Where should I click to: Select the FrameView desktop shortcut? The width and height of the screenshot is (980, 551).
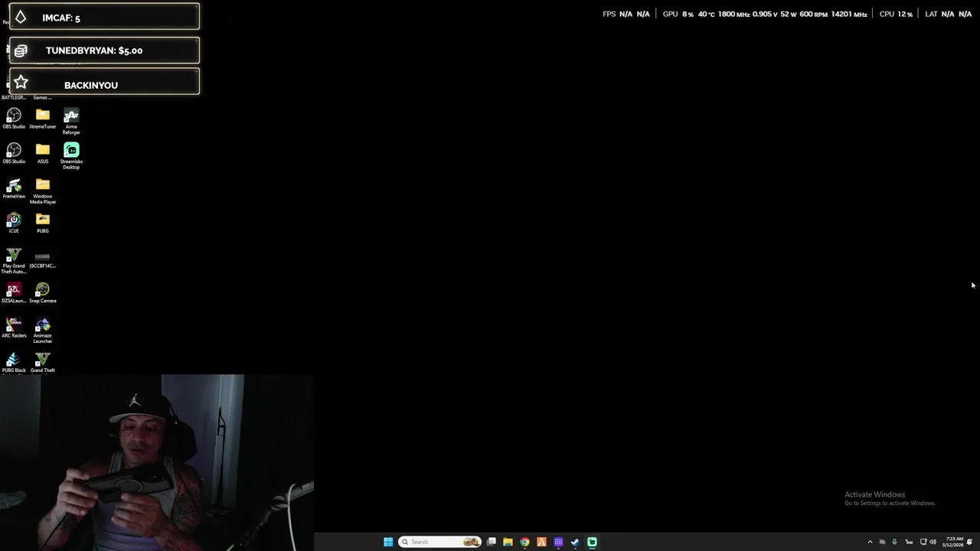tap(14, 188)
